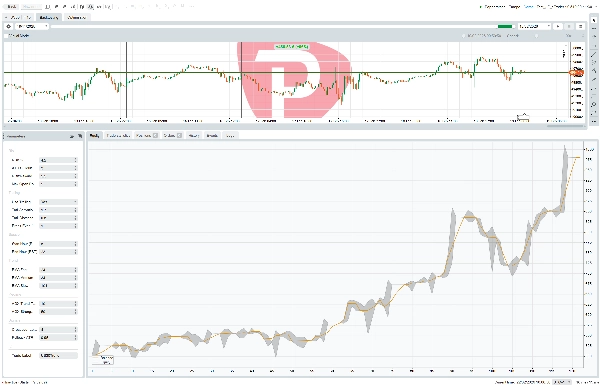Screen dimensions: 600x385
Task: Open backtesting settings gear icon
Action: coord(9,26)
